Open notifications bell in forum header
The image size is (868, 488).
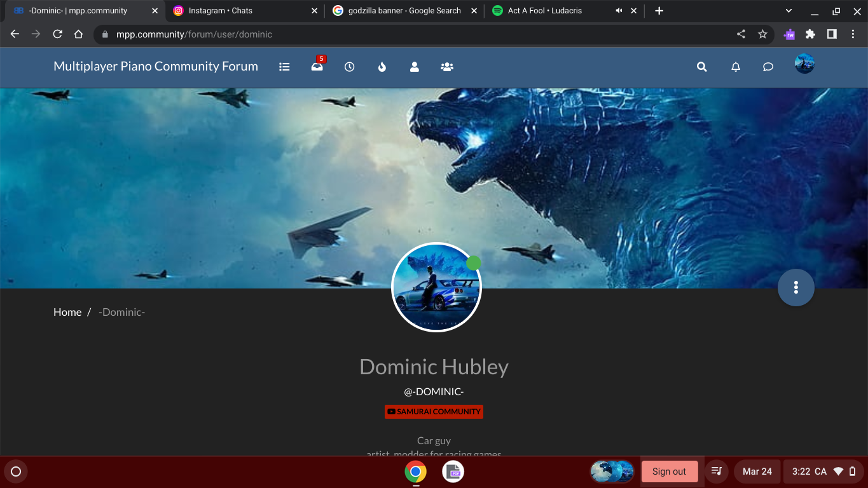click(736, 67)
